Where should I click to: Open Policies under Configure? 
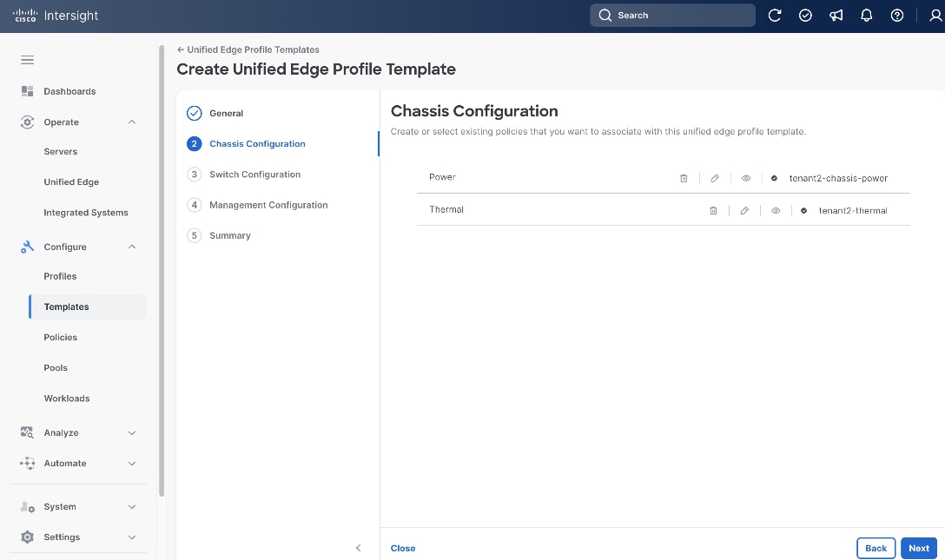point(60,337)
